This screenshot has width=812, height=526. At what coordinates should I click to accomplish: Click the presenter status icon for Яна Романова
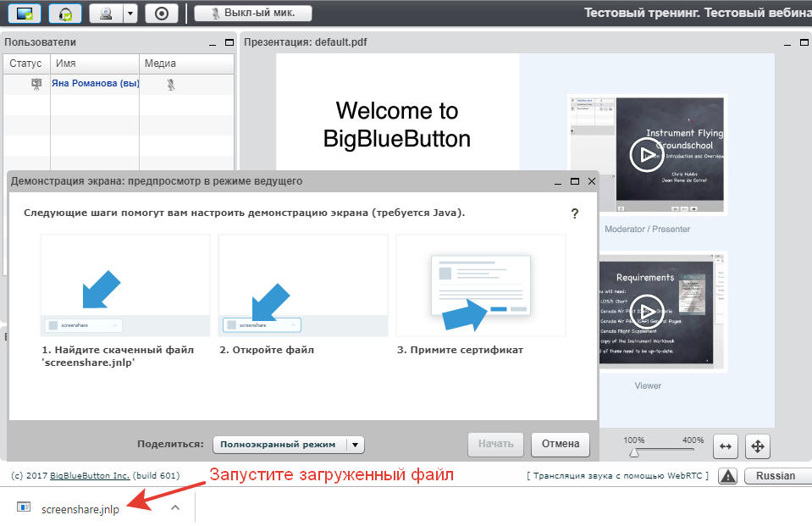pyautogui.click(x=36, y=84)
